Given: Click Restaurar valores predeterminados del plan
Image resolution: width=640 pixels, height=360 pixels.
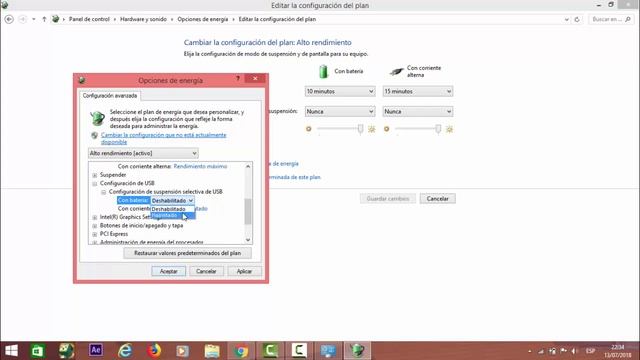Looking at the screenshot, I should point(187,253).
